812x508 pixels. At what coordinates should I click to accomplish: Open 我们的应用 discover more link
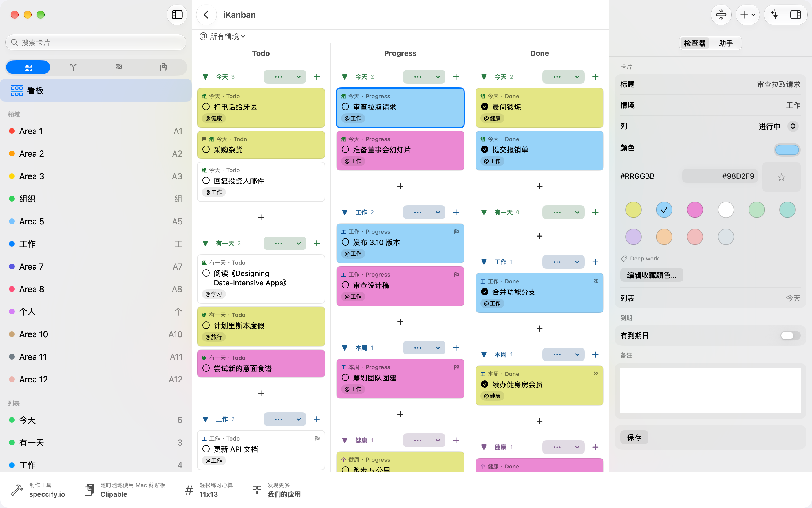pos(277,490)
